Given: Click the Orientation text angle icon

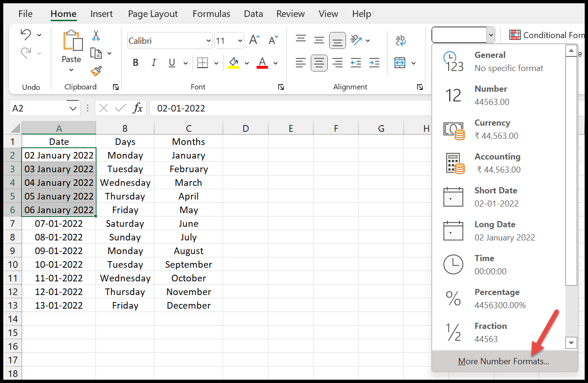Looking at the screenshot, I should point(356,40).
